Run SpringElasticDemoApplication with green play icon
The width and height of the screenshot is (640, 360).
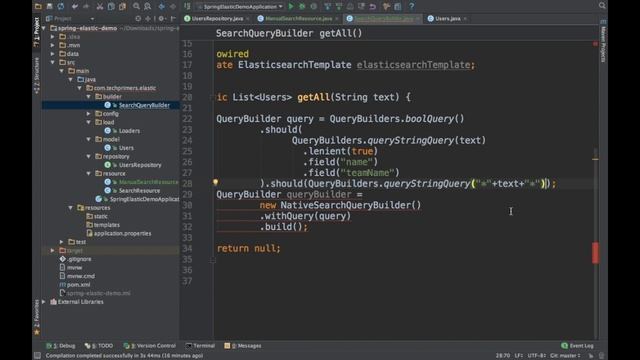(x=291, y=6)
